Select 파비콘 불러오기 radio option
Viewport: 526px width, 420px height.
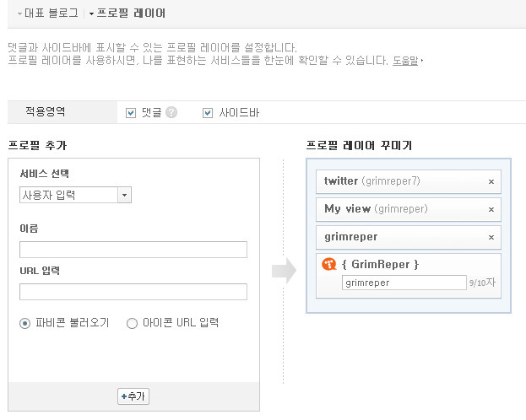click(24, 323)
